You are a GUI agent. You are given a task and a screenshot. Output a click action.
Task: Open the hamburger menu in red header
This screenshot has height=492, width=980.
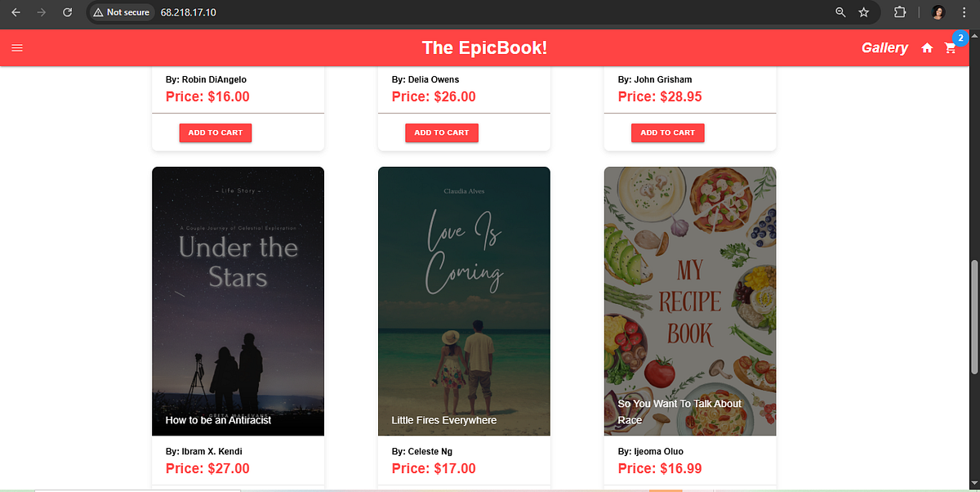(x=17, y=48)
